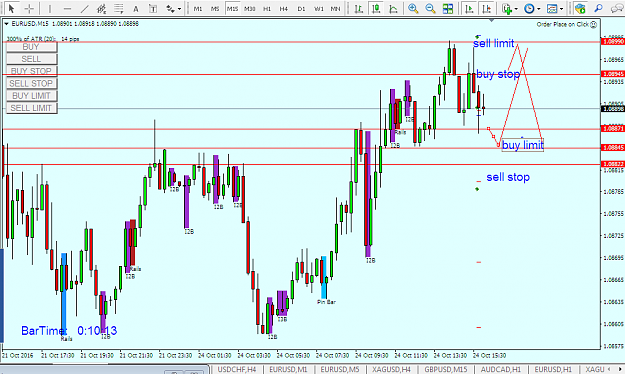Click the SELL LIMIT button
The width and height of the screenshot is (625, 374).
[31, 108]
